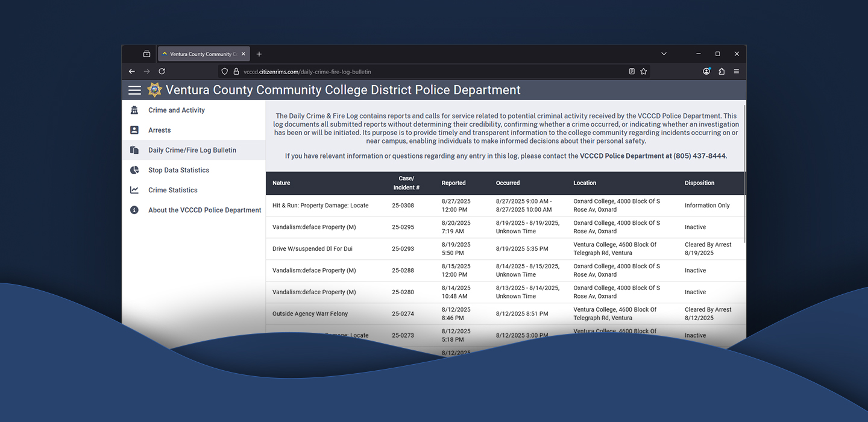
Task: Close the Ventura County Community tab
Action: 244,54
